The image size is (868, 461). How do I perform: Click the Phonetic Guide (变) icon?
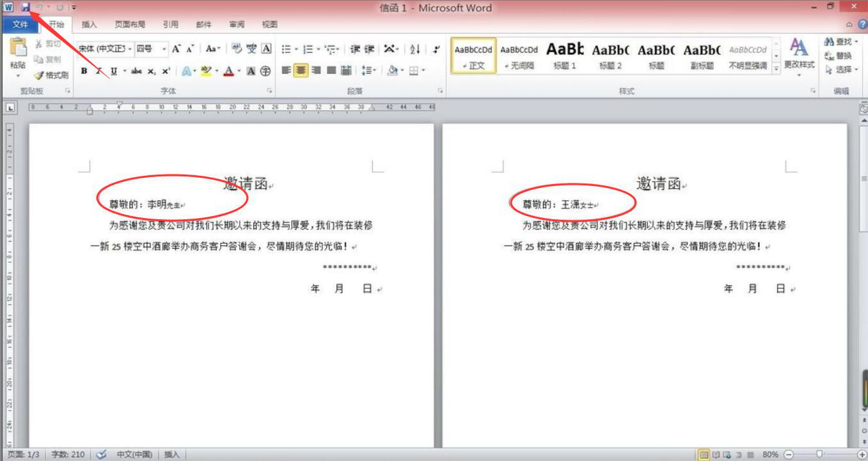tap(251, 49)
